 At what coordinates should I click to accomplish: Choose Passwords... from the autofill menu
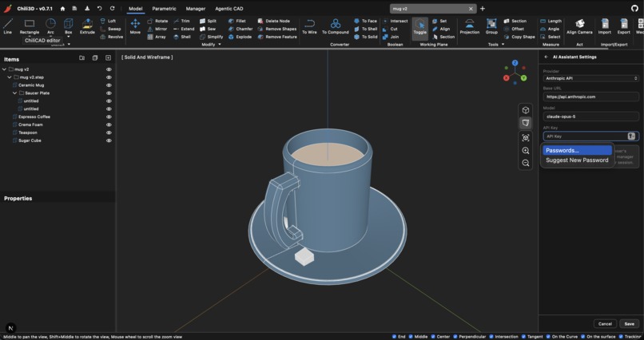coord(577,151)
